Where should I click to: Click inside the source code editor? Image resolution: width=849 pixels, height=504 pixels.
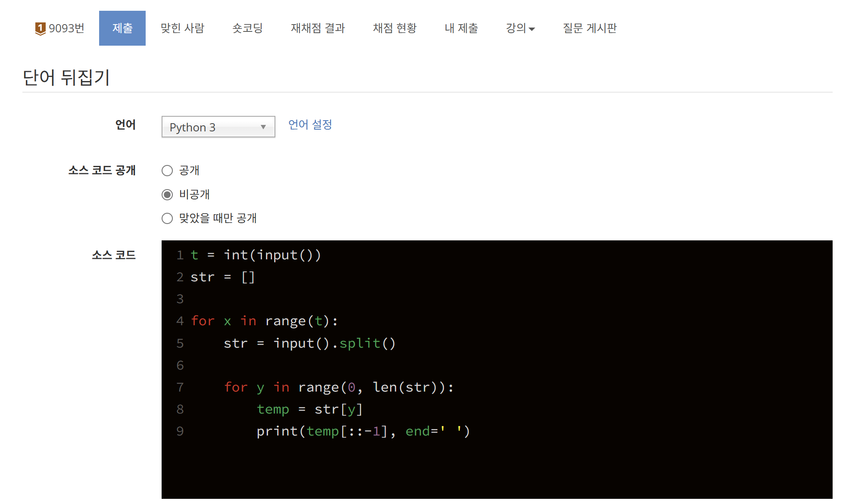point(560,366)
